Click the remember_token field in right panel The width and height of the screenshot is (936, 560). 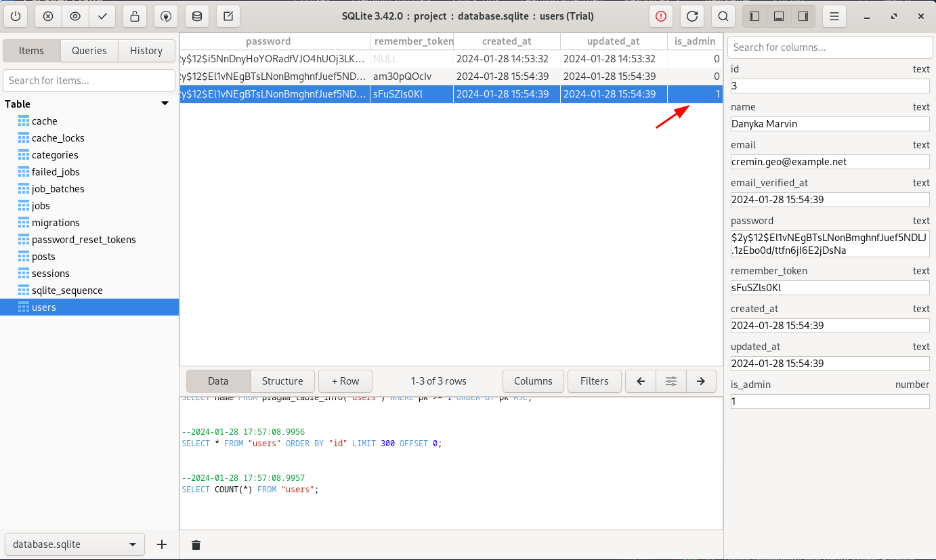pyautogui.click(x=830, y=288)
